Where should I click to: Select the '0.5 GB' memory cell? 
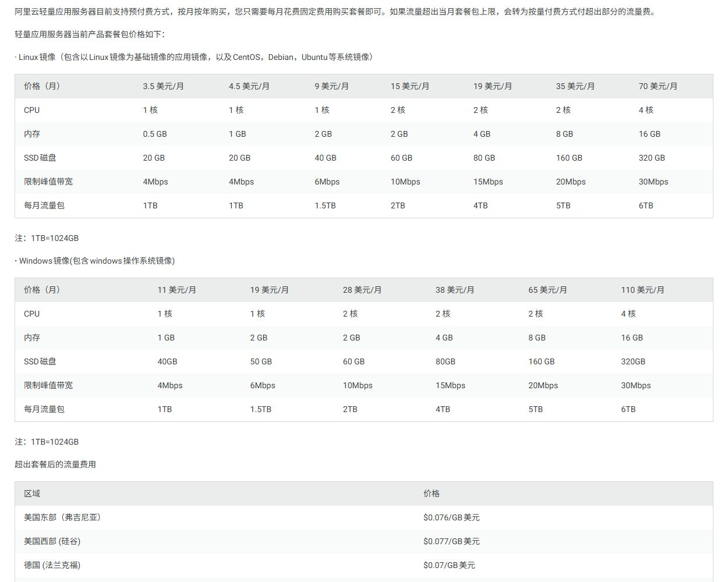tap(155, 134)
